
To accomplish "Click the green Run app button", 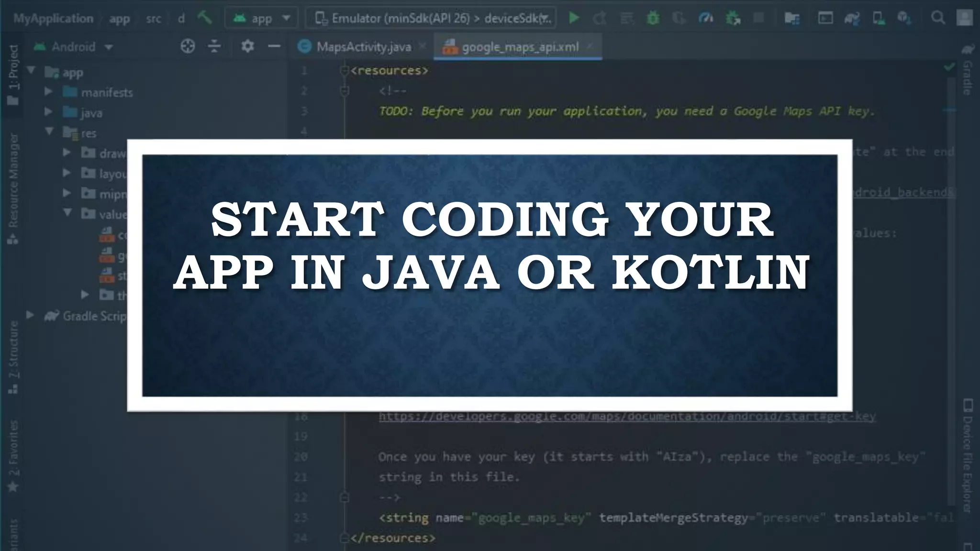I will tap(574, 18).
